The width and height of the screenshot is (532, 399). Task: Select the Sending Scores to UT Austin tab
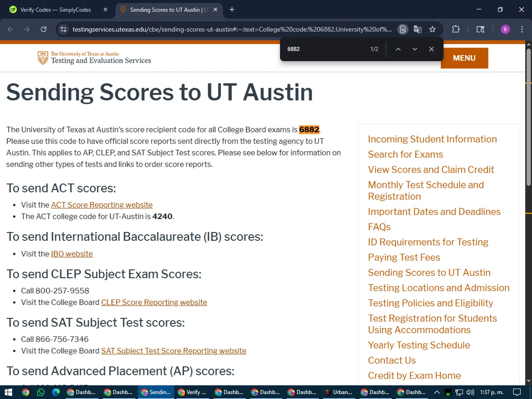168,10
